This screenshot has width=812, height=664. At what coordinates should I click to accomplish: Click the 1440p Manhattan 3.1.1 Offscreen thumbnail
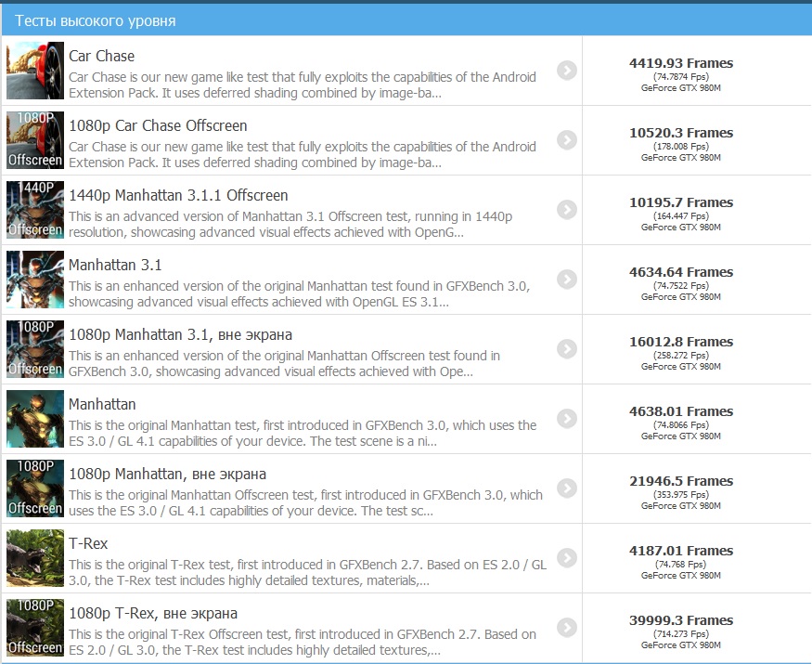35,209
